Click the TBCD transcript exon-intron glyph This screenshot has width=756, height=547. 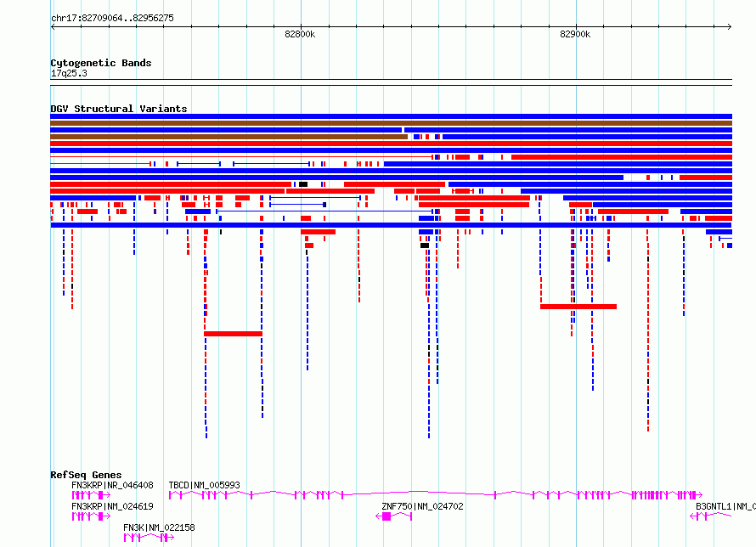pyautogui.click(x=436, y=495)
